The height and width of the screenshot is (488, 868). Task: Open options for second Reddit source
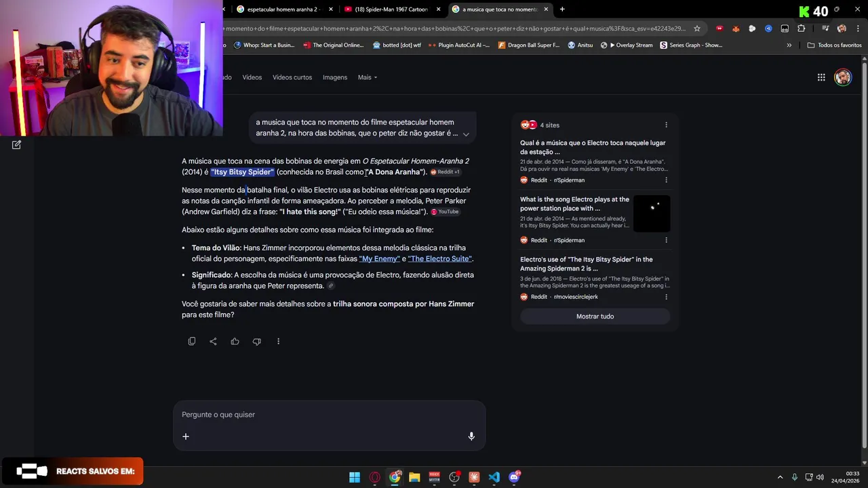pyautogui.click(x=666, y=240)
